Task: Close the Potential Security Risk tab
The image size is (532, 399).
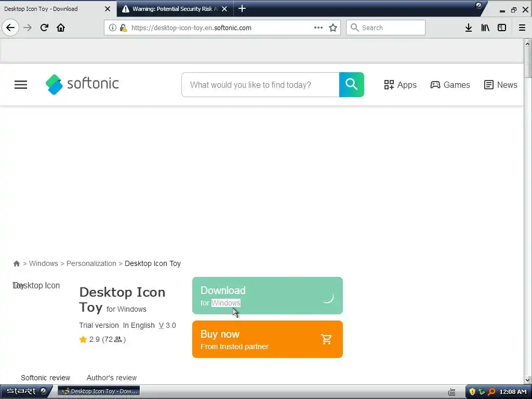Action: pos(224,9)
